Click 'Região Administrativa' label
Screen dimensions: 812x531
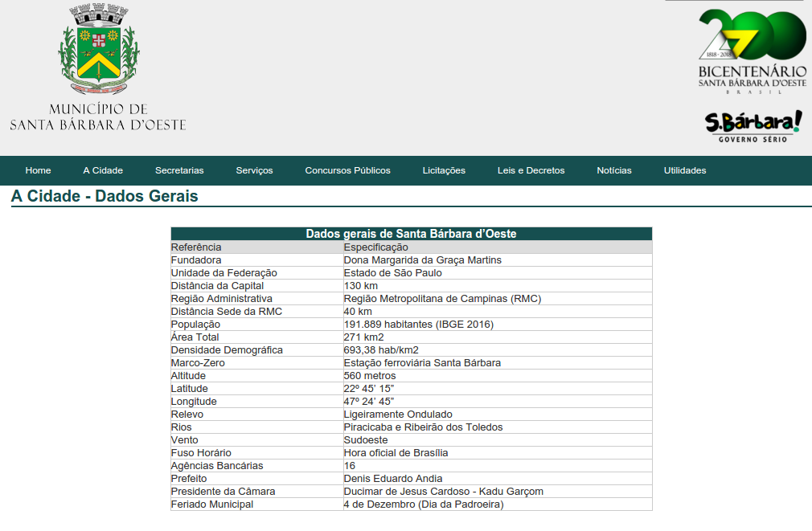(222, 299)
